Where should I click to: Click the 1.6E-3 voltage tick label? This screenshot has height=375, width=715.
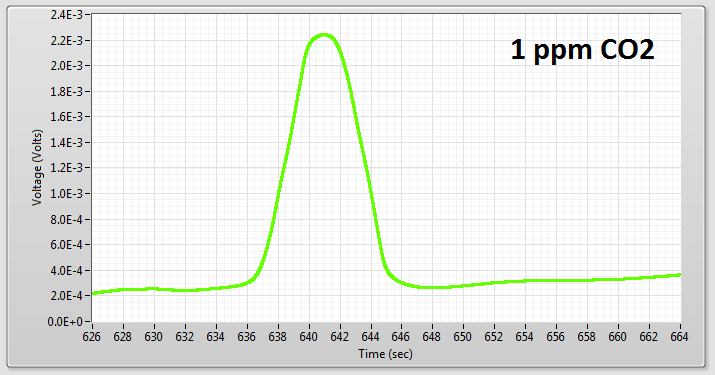(67, 117)
